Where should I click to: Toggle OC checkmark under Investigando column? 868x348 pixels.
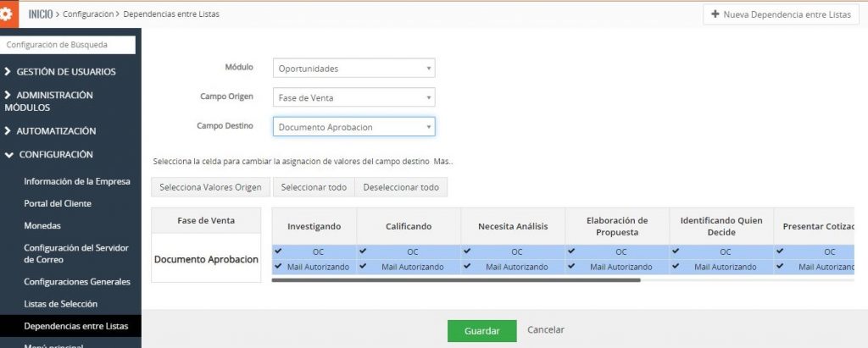279,251
